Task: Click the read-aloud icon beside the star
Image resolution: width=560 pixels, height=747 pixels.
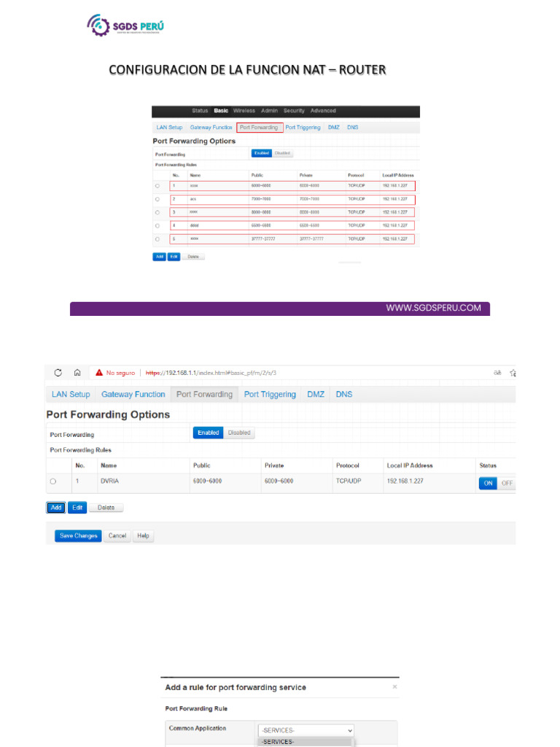Action: 497,373
